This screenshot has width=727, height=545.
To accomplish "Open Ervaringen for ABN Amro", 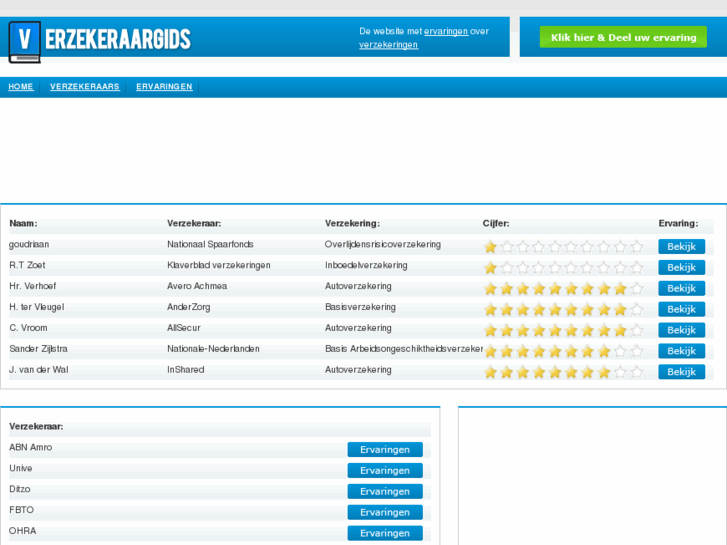I will pyautogui.click(x=385, y=450).
